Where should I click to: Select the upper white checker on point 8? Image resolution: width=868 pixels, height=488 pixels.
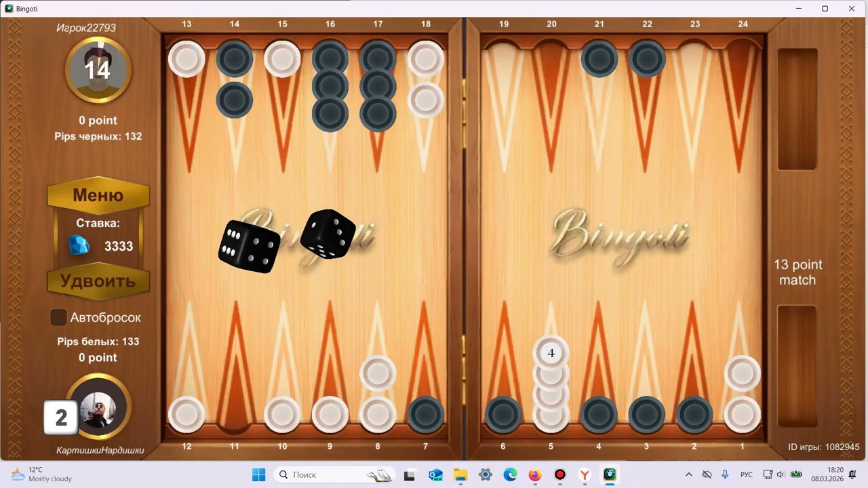[378, 373]
